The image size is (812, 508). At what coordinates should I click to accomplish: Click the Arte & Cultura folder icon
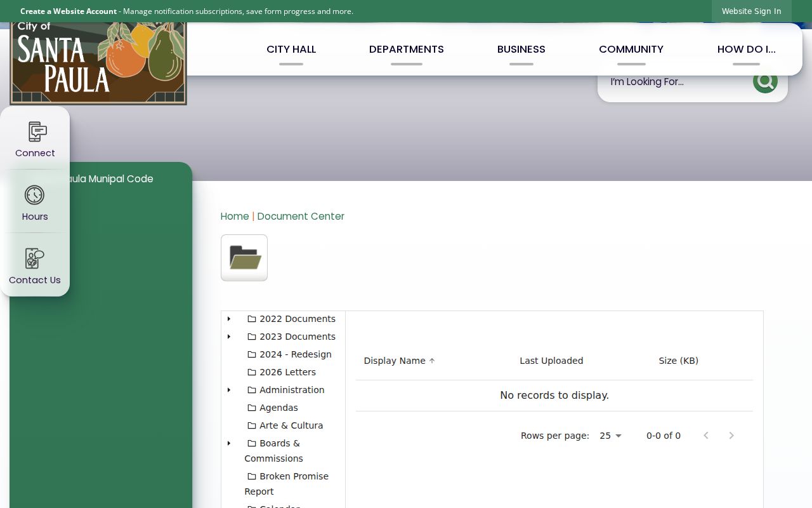point(252,425)
